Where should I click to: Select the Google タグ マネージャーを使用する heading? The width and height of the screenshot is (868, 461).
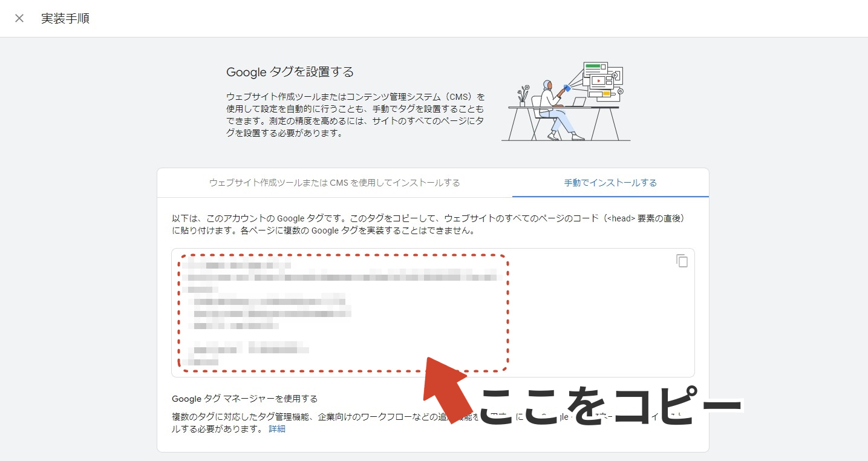[245, 399]
